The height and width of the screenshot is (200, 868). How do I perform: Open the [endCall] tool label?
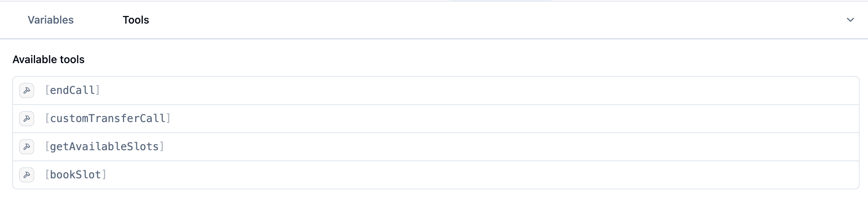72,90
